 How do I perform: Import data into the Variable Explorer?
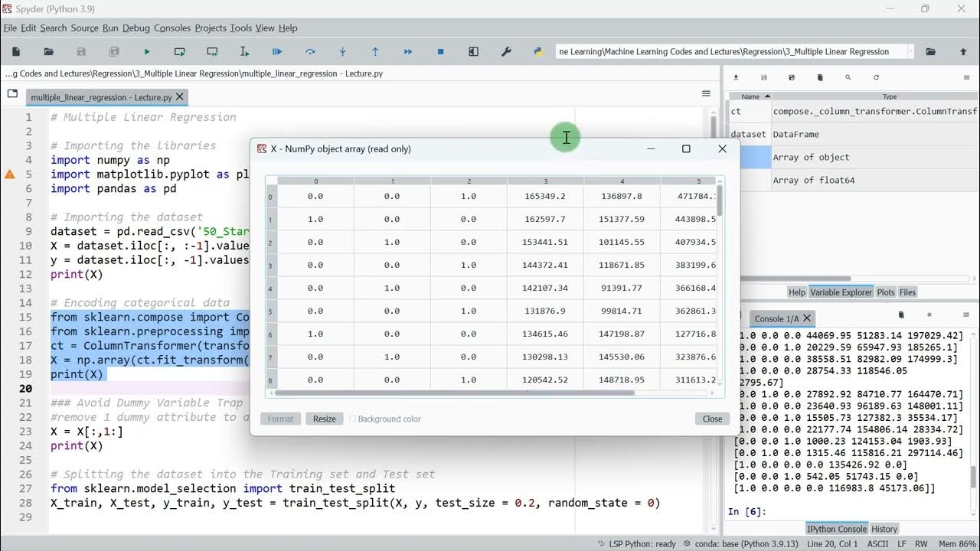pyautogui.click(x=736, y=77)
